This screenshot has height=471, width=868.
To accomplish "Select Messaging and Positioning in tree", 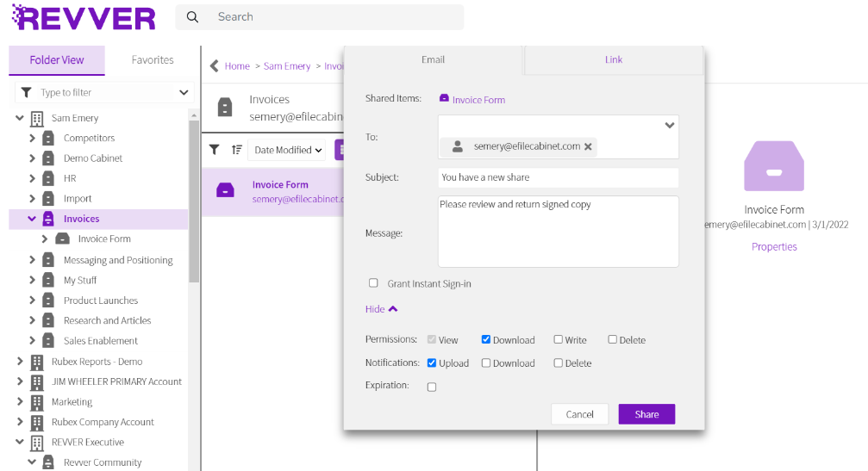I will [118, 260].
